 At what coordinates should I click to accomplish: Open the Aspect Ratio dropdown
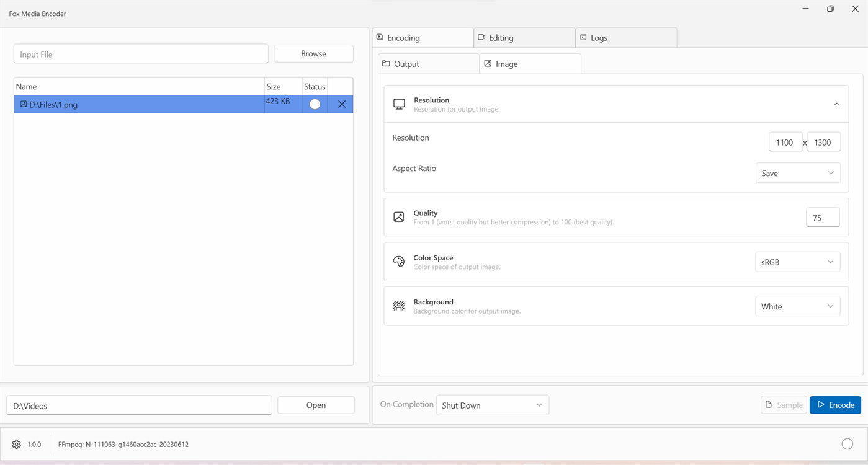[798, 173]
